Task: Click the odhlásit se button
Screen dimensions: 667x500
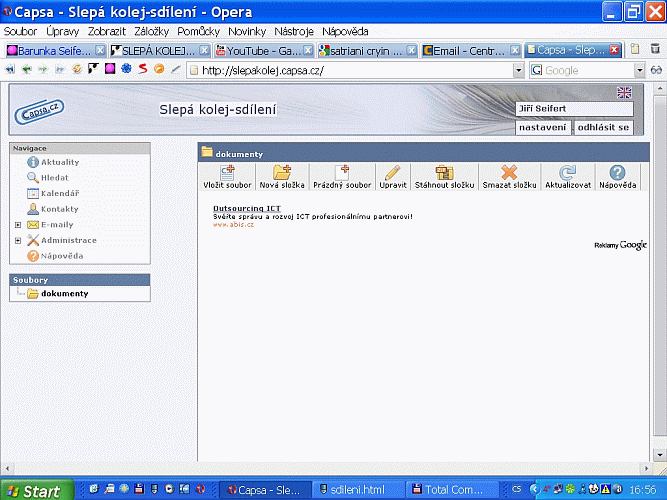Action: click(x=603, y=127)
